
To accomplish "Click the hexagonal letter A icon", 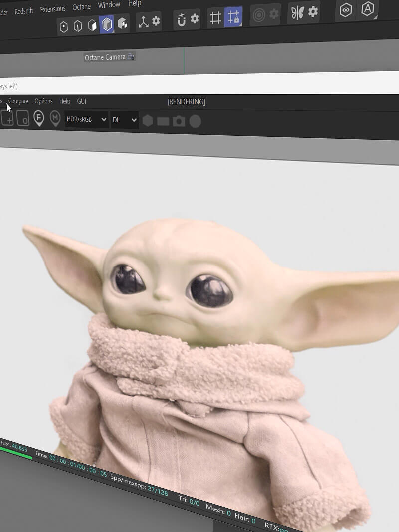I will click(368, 9).
